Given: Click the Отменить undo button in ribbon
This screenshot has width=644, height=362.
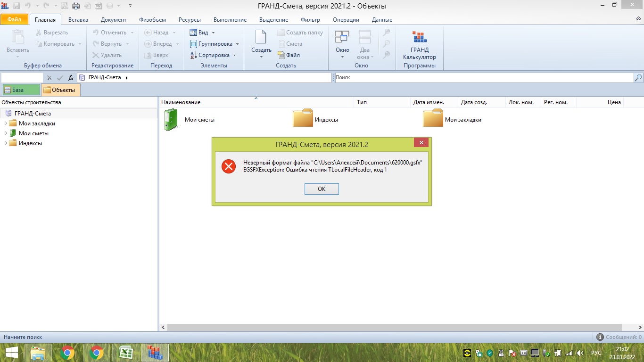Looking at the screenshot, I should click(109, 33).
